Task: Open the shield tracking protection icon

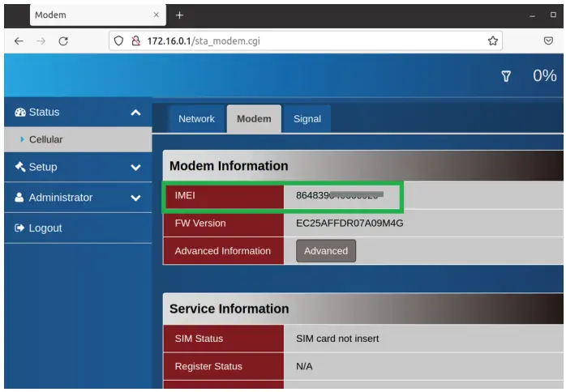Action: [118, 40]
